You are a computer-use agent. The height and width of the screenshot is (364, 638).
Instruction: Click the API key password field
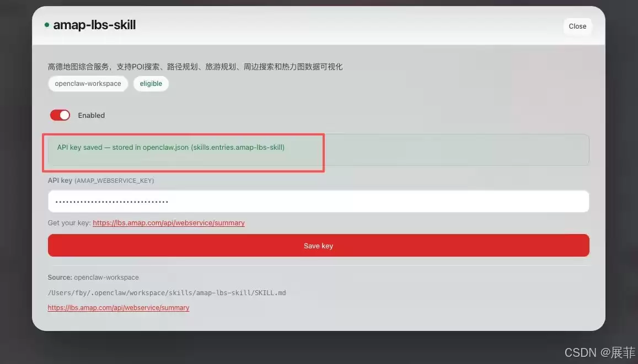point(318,201)
